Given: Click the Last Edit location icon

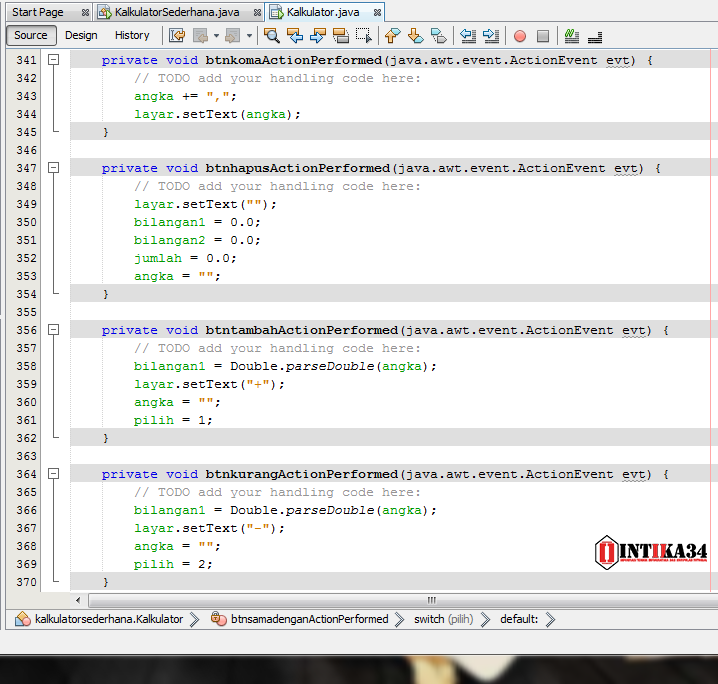Looking at the screenshot, I should tap(177, 35).
